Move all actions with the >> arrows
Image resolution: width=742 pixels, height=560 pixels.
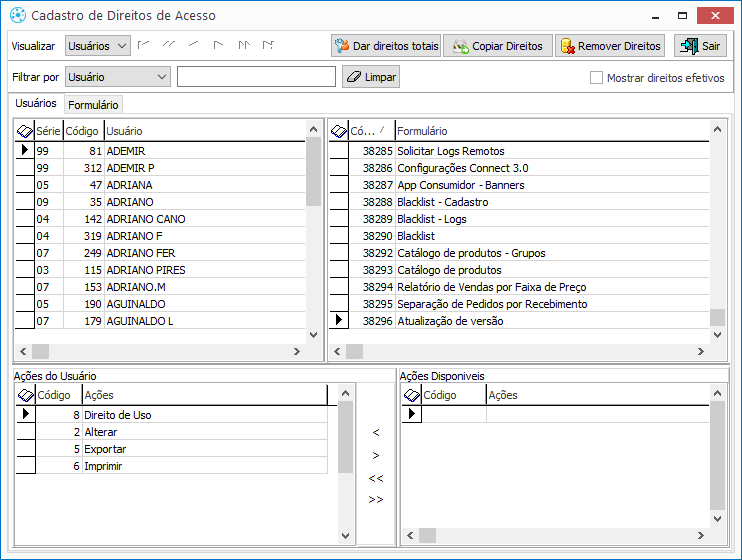pos(376,499)
